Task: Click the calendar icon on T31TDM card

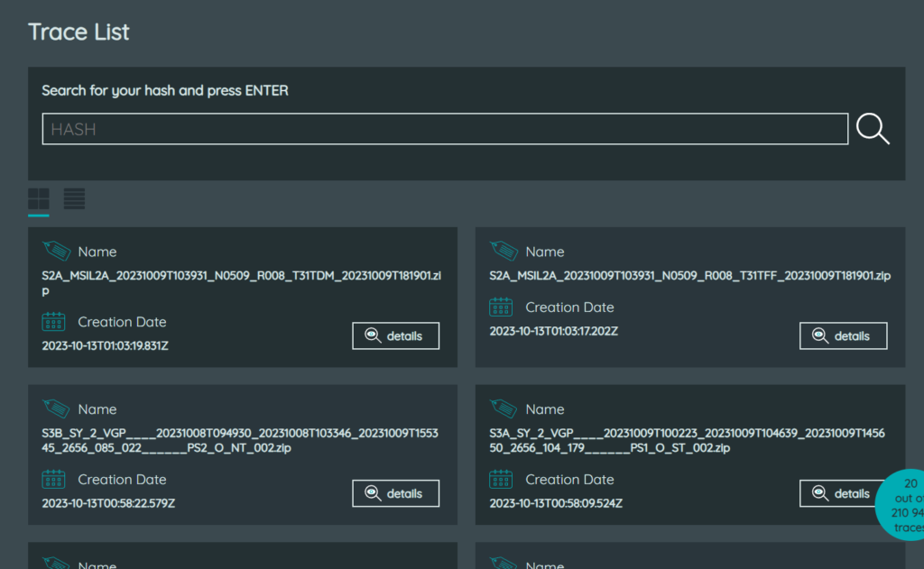Action: 54,322
